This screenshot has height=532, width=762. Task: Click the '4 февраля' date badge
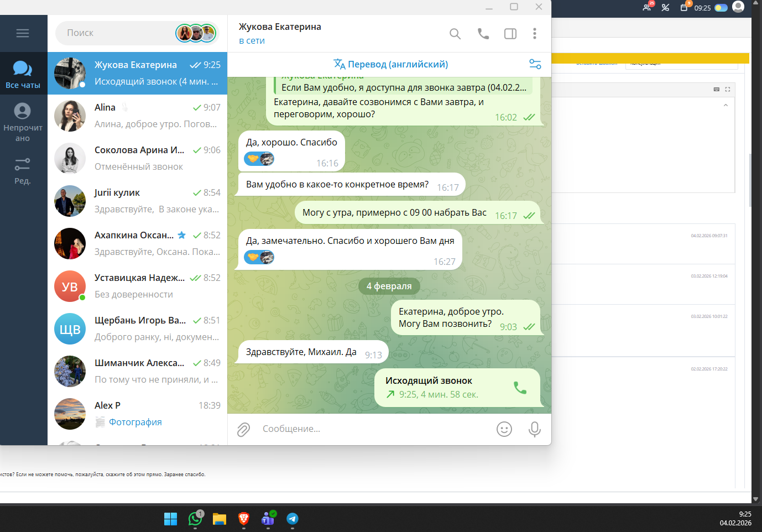[x=389, y=286]
